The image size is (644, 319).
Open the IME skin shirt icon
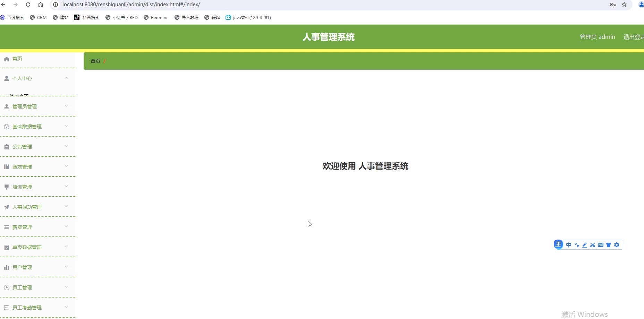tap(609, 245)
